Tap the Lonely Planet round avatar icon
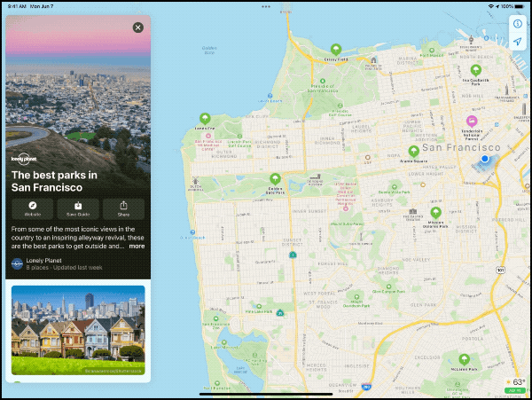The width and height of the screenshot is (532, 400). (x=18, y=263)
